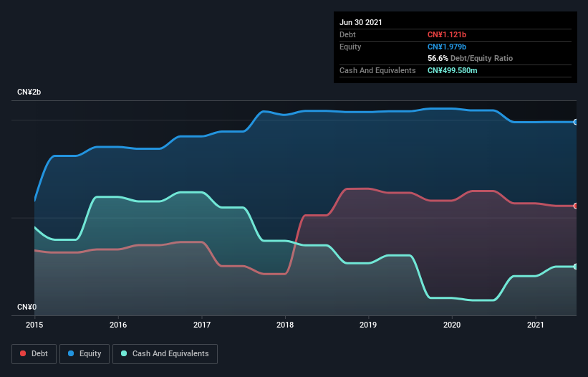
Task: Select the 2018 x-axis label
Action: coord(285,325)
